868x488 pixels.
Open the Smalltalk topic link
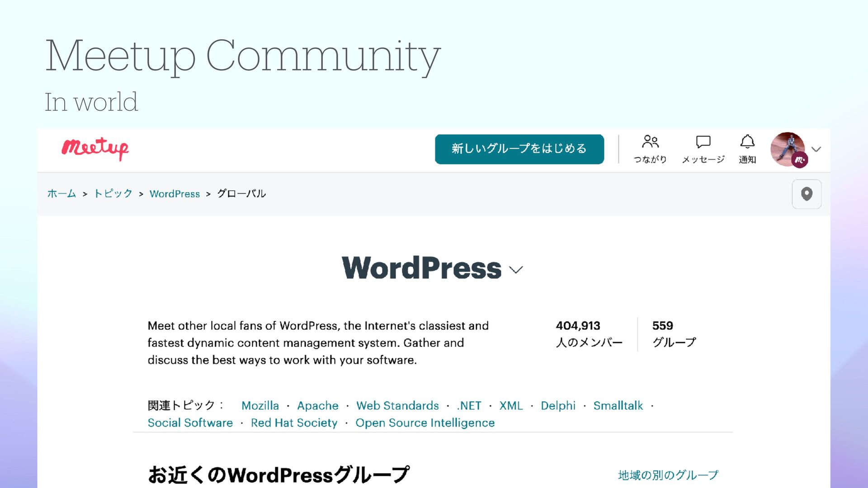tap(618, 406)
